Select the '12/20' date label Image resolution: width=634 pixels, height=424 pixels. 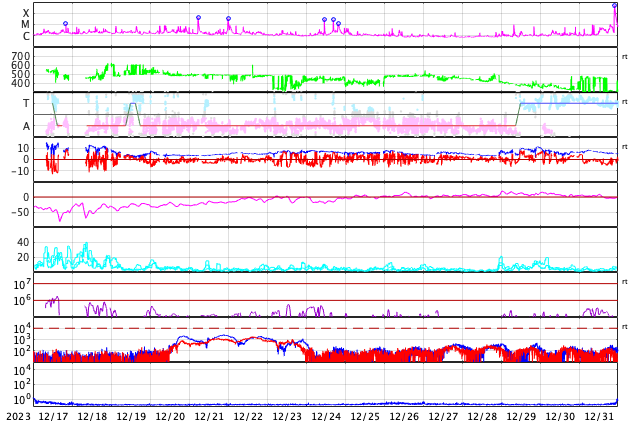[x=170, y=417]
